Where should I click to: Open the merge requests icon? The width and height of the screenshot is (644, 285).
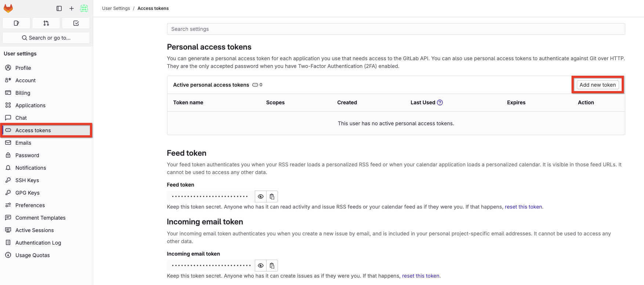click(46, 23)
